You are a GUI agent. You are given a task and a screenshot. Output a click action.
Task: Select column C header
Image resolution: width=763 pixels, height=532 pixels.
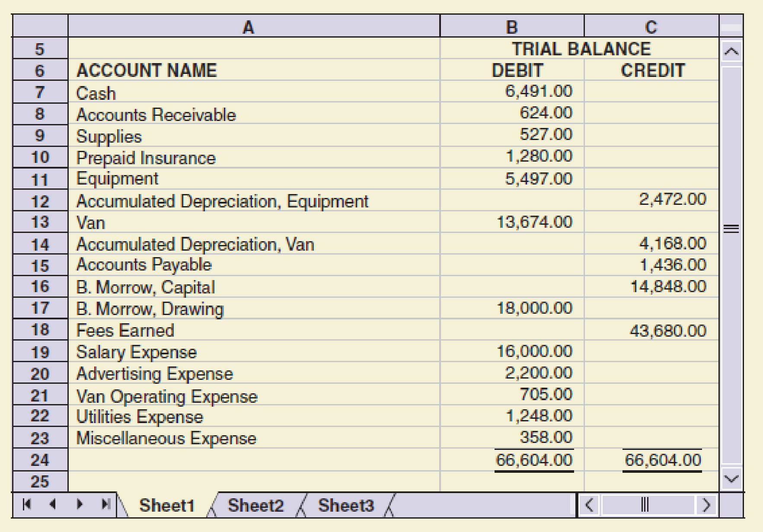(651, 26)
